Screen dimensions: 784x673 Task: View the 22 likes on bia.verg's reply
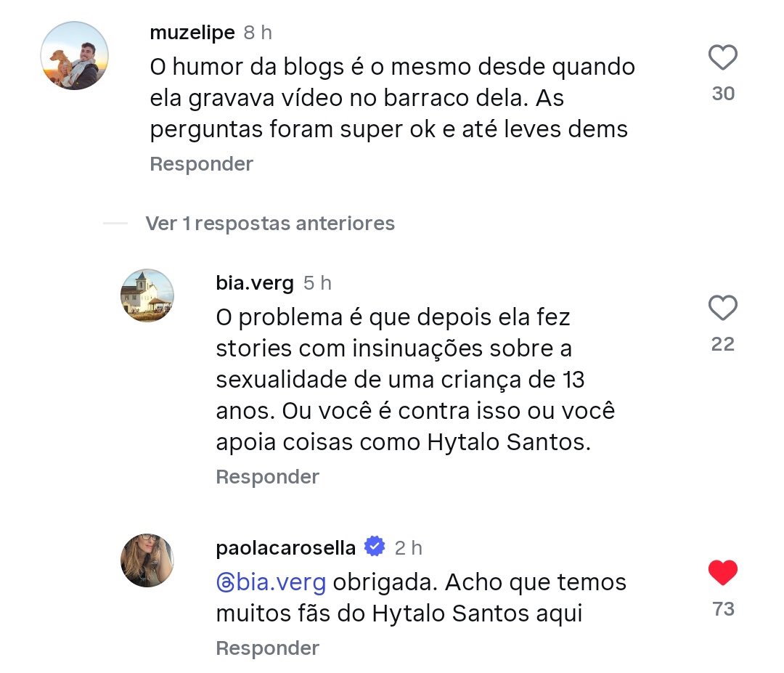[723, 344]
